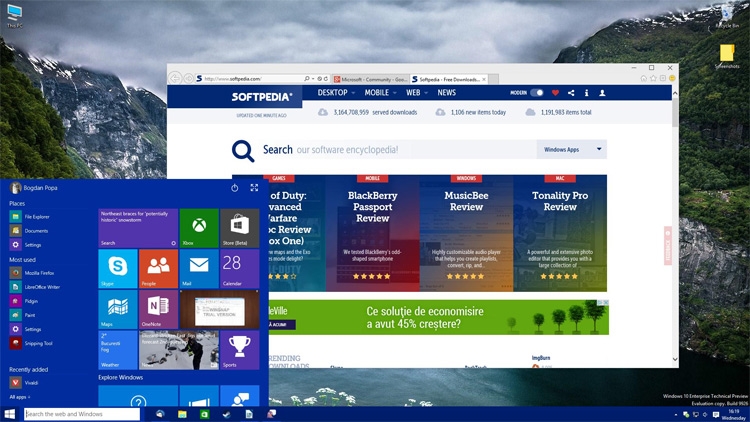Click the browser back arrow button
The width and height of the screenshot is (750, 422).
pyautogui.click(x=175, y=78)
